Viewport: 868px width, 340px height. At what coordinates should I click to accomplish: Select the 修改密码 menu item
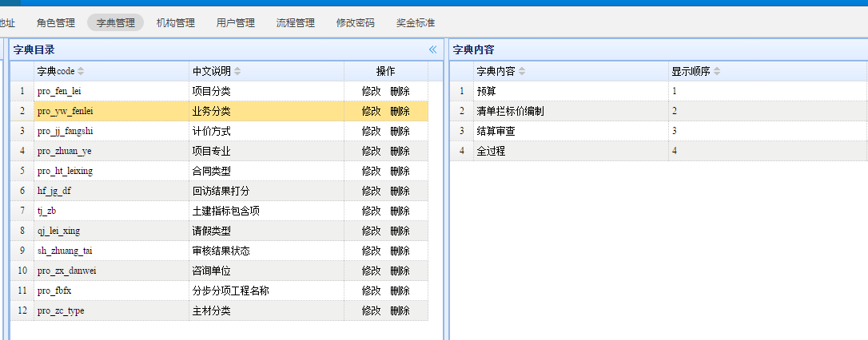coord(355,23)
